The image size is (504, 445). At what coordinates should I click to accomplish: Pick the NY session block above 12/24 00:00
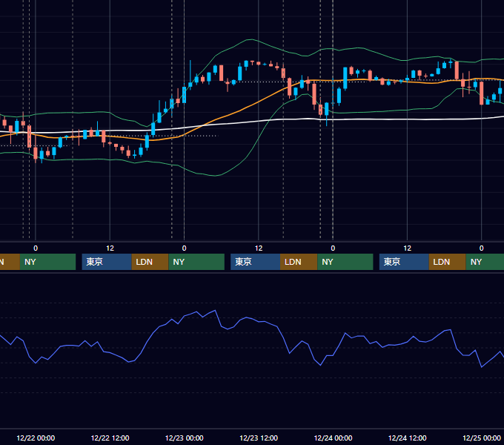345,262
